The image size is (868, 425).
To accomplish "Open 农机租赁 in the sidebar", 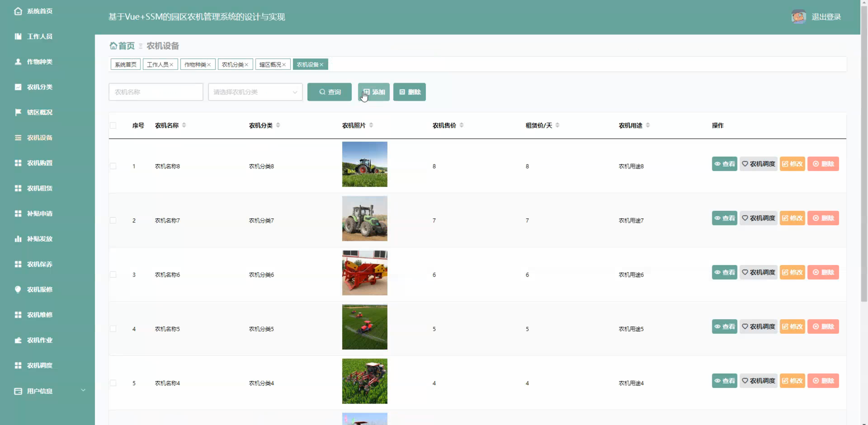I will (x=40, y=188).
